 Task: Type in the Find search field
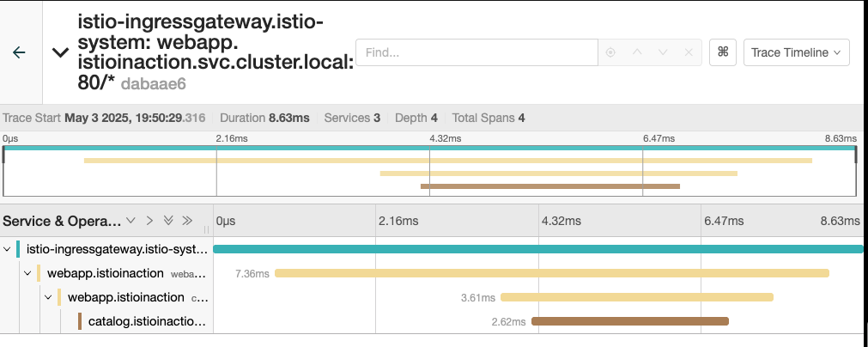(476, 52)
